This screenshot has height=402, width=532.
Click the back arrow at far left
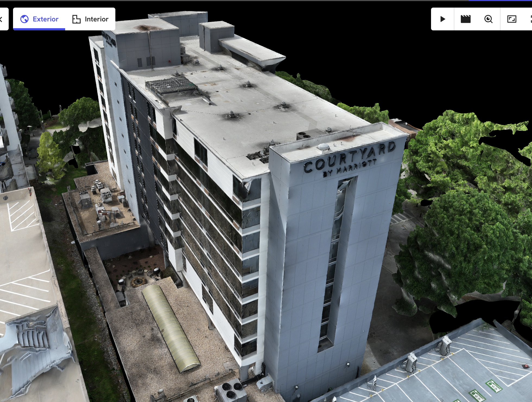[1, 19]
